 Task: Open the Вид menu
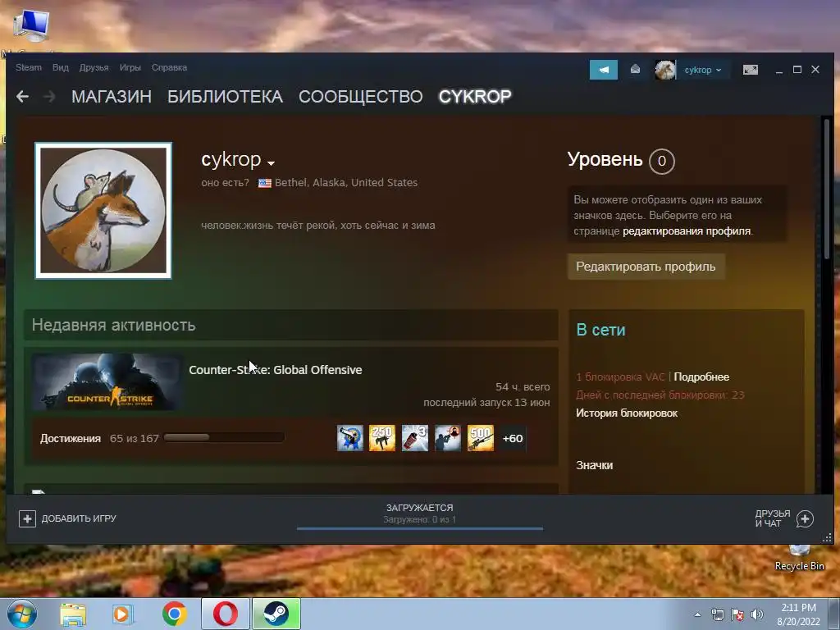[61, 67]
